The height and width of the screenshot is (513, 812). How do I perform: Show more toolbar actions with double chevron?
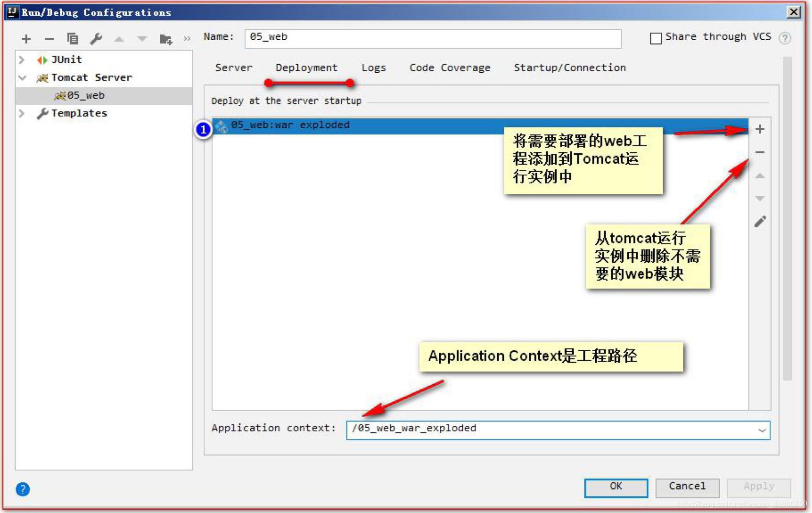click(x=187, y=39)
